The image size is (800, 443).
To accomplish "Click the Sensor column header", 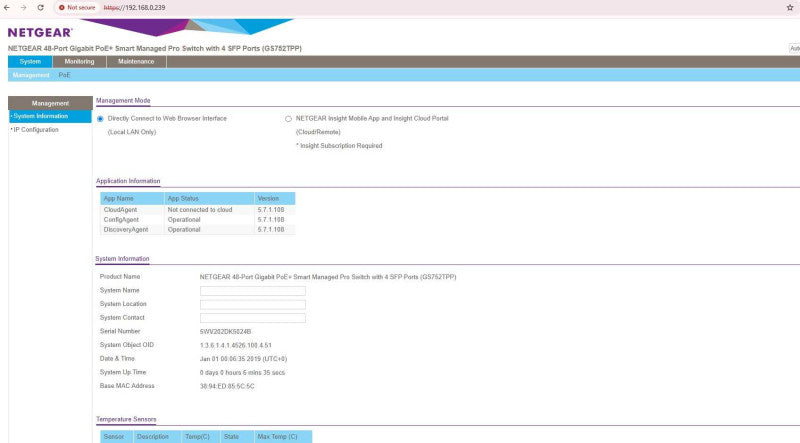I will [x=116, y=437].
